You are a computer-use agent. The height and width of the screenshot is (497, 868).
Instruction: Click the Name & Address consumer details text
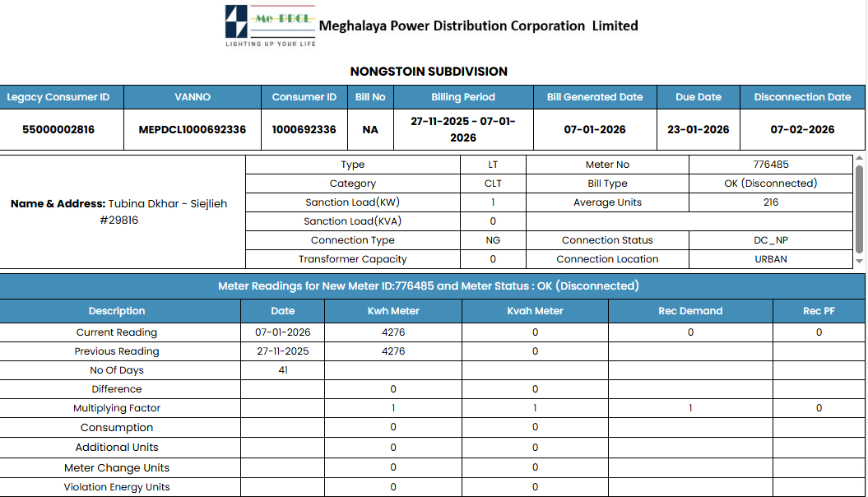119,211
